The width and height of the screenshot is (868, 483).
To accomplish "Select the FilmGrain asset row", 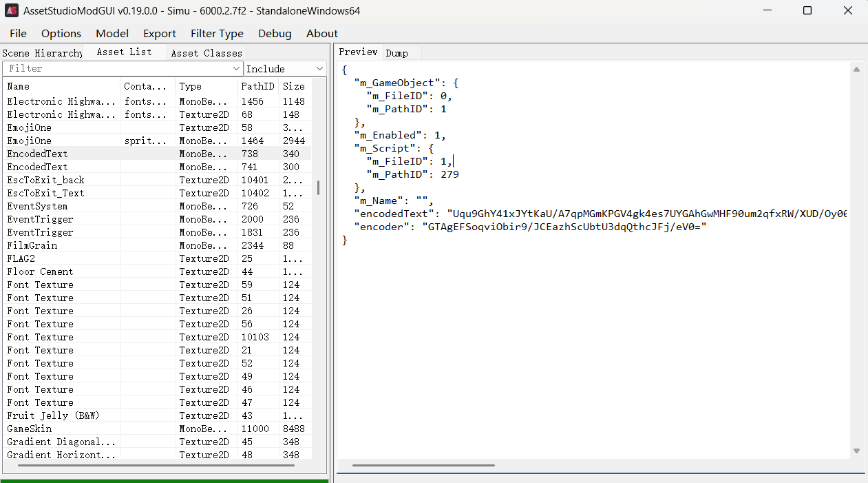I will (158, 245).
